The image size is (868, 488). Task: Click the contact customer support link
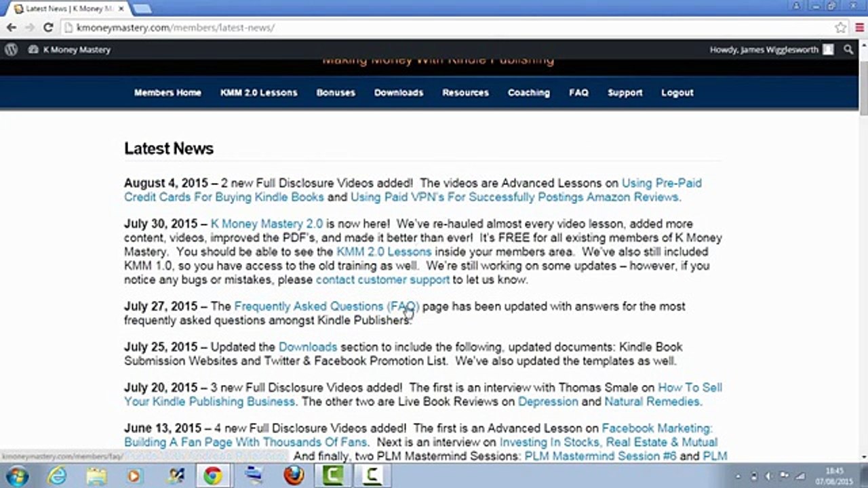tap(382, 279)
